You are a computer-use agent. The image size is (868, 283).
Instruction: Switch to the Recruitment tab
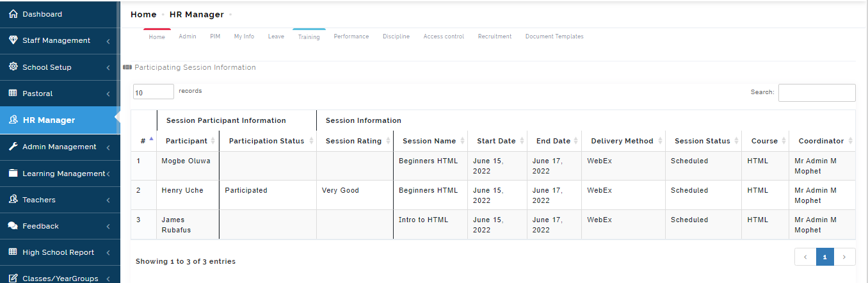495,36
